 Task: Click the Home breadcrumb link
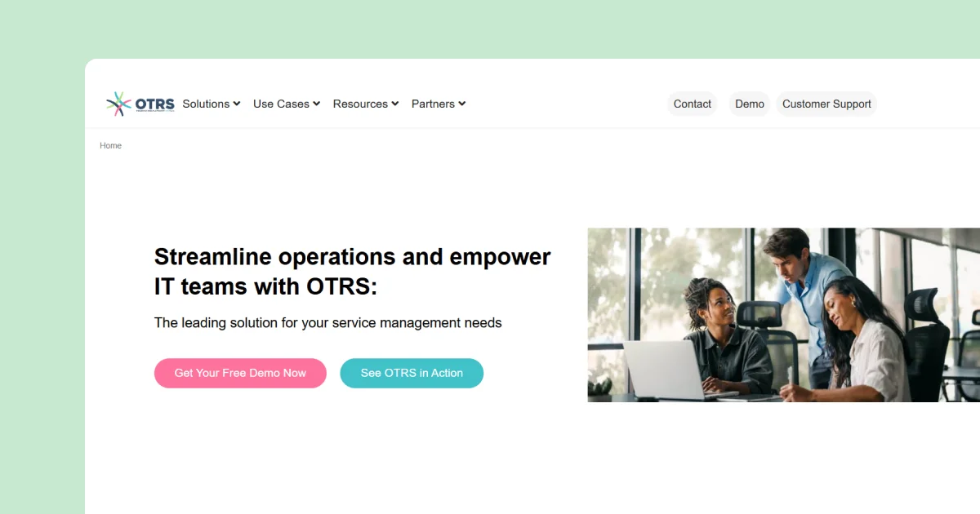coord(110,145)
